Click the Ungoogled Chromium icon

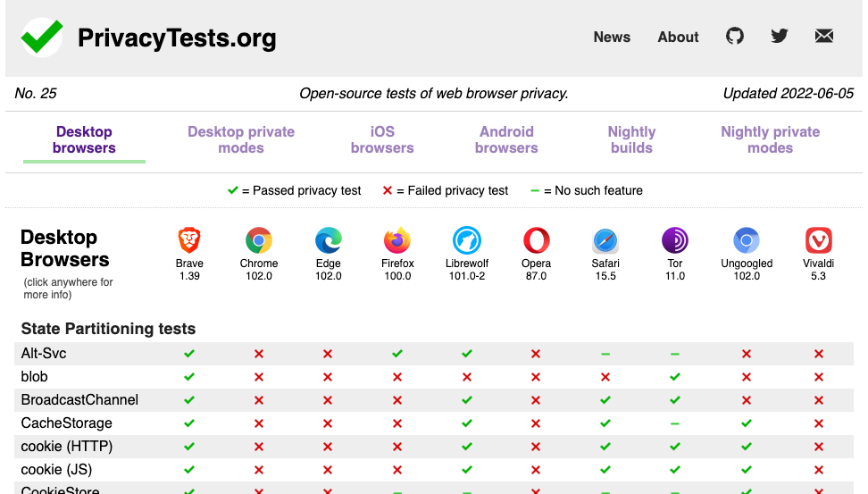tap(747, 240)
